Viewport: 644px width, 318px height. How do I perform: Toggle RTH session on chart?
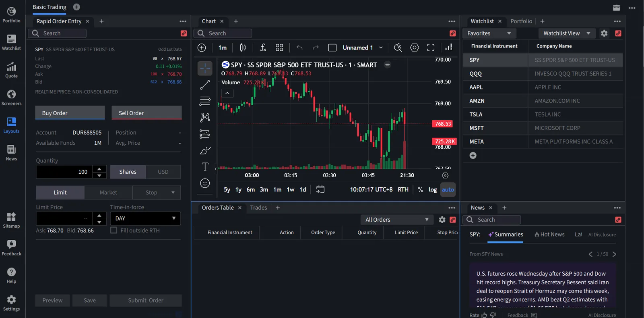[403, 189]
